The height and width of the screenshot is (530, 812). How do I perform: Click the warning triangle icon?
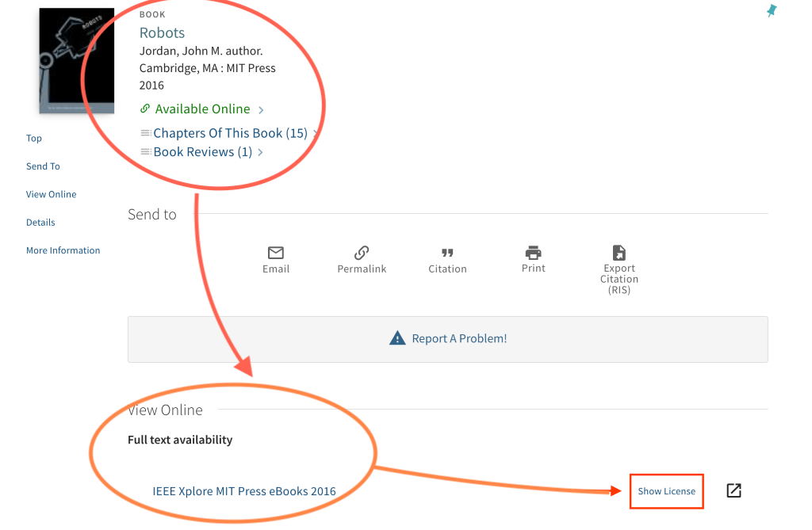pos(397,338)
